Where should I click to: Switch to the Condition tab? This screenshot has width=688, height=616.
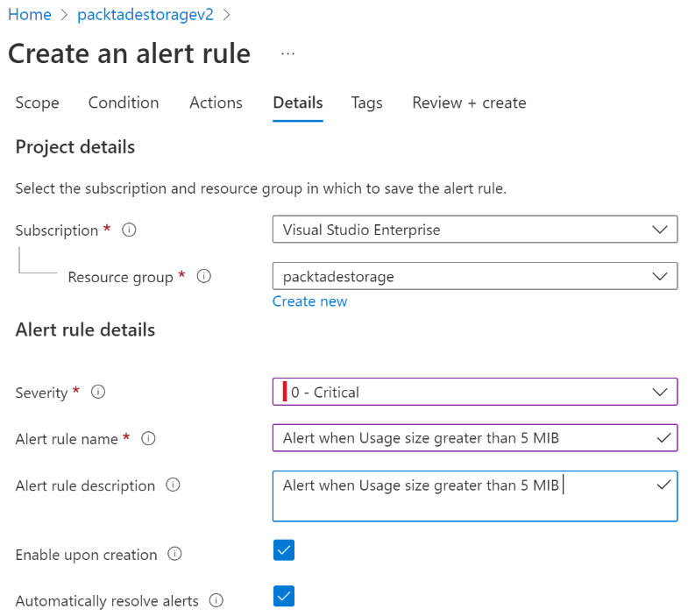tap(124, 103)
